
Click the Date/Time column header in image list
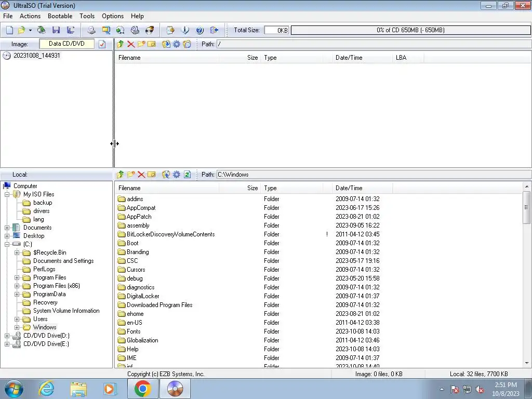coord(362,58)
